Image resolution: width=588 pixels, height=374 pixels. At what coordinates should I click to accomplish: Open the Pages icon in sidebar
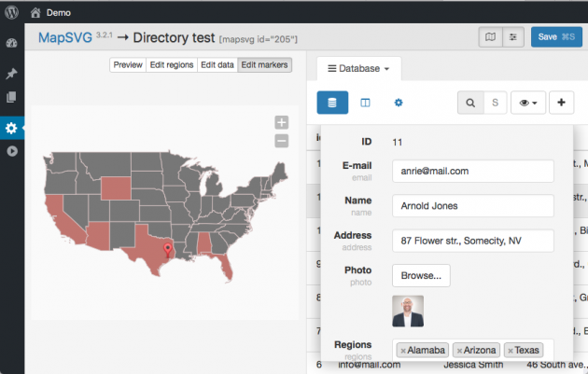click(12, 97)
